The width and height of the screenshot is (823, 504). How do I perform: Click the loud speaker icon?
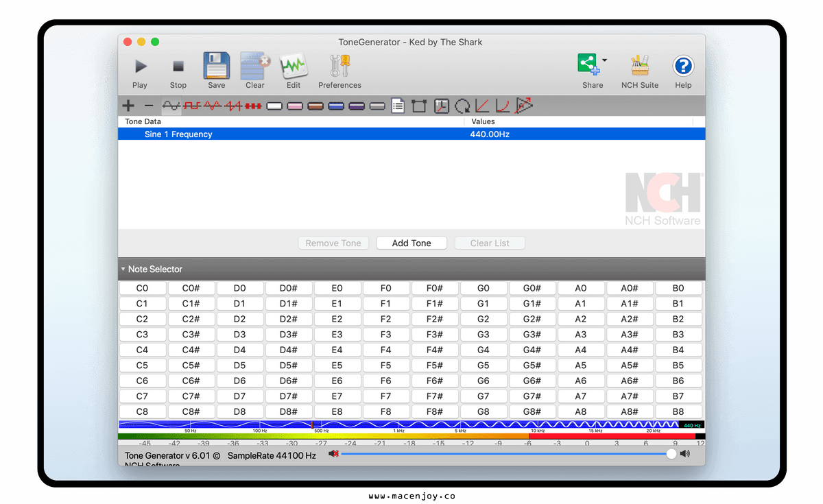(x=684, y=454)
